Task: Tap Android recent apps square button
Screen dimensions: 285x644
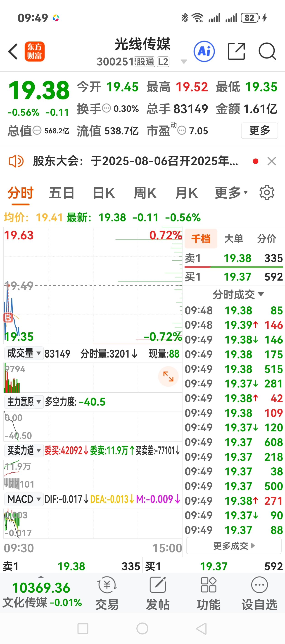Action: point(83,629)
